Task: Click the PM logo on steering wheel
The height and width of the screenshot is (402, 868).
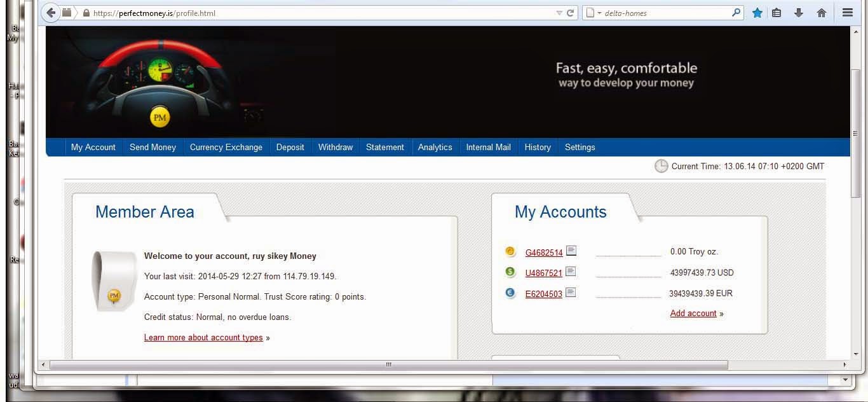Action: [x=159, y=117]
